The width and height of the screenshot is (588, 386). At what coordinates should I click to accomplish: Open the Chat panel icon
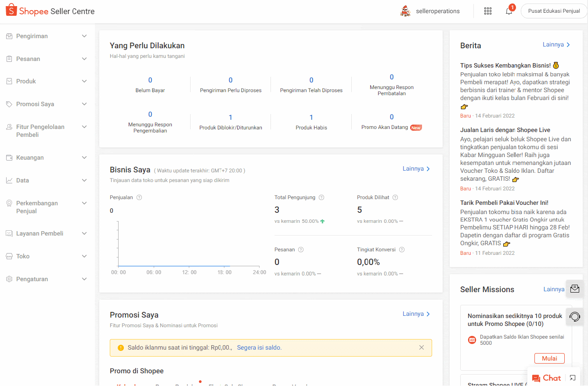pyautogui.click(x=546, y=378)
